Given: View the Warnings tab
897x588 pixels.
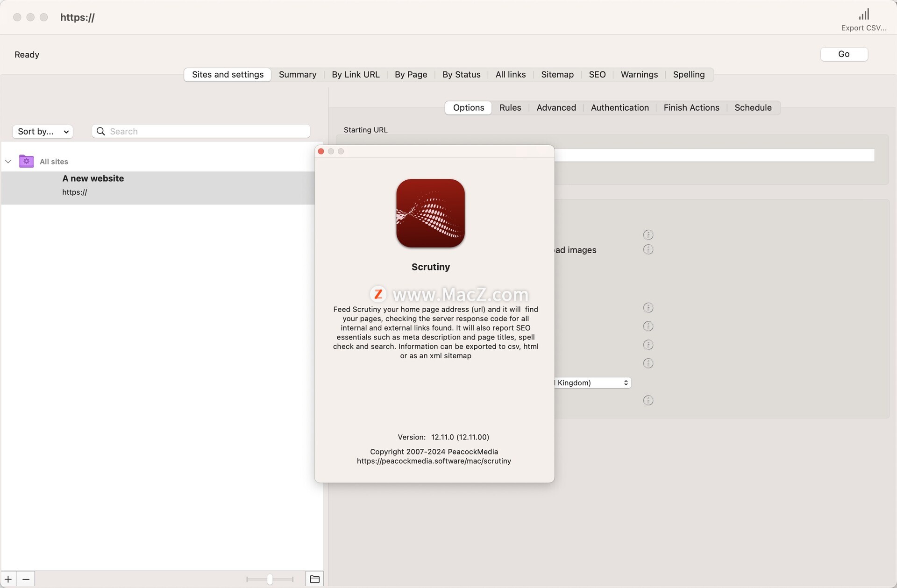Looking at the screenshot, I should 639,75.
